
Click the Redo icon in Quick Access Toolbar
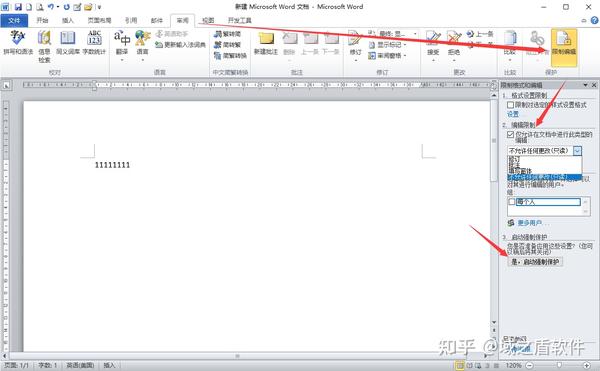point(66,7)
